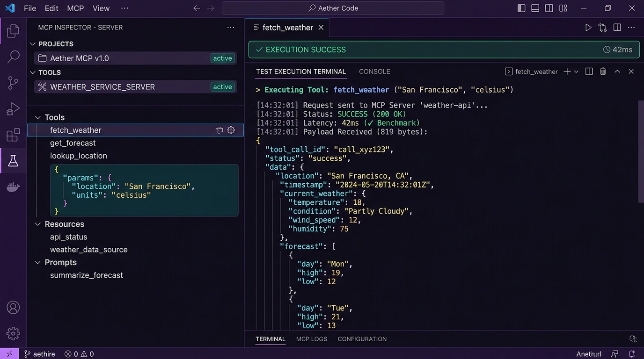Close the fetch_weather editor tab
The width and height of the screenshot is (644, 359).
click(x=321, y=28)
